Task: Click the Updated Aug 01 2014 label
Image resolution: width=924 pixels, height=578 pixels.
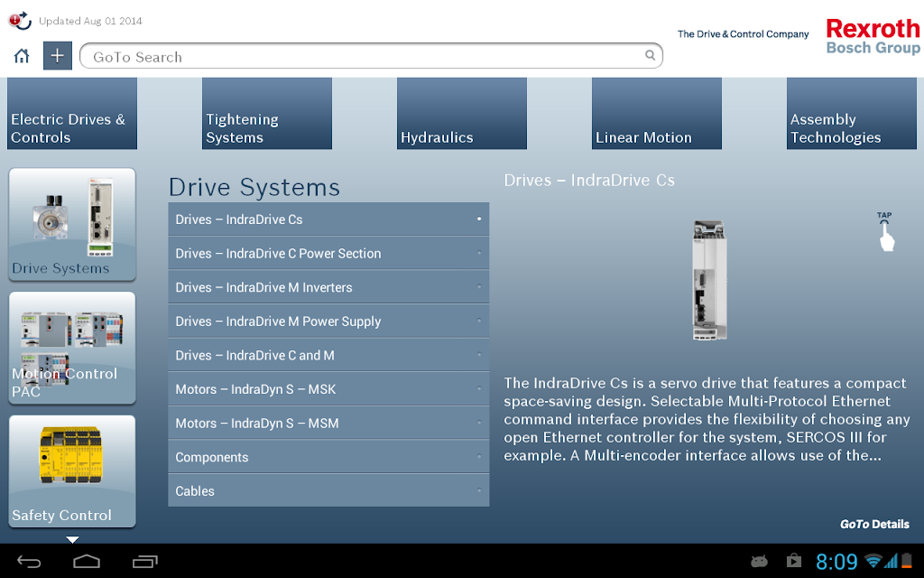Action: coord(90,22)
